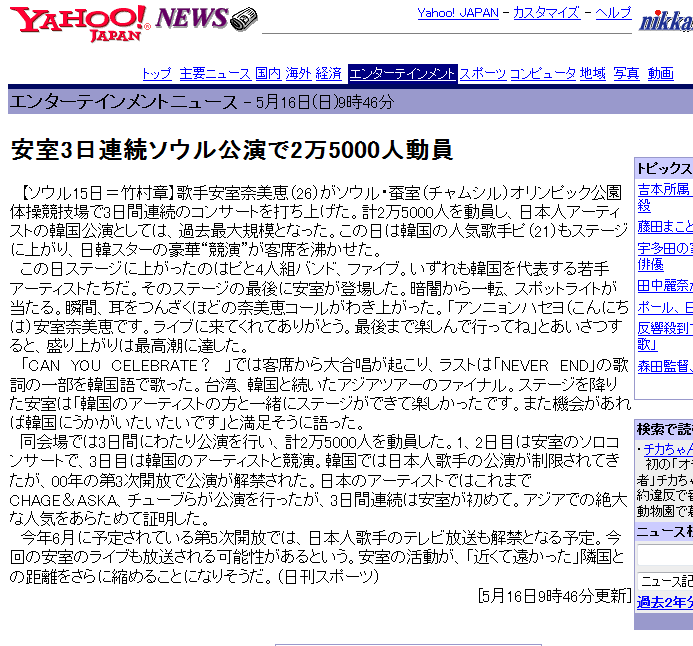Click the トピックス sidebar heading
This screenshot has height=646, width=693.
point(664,169)
